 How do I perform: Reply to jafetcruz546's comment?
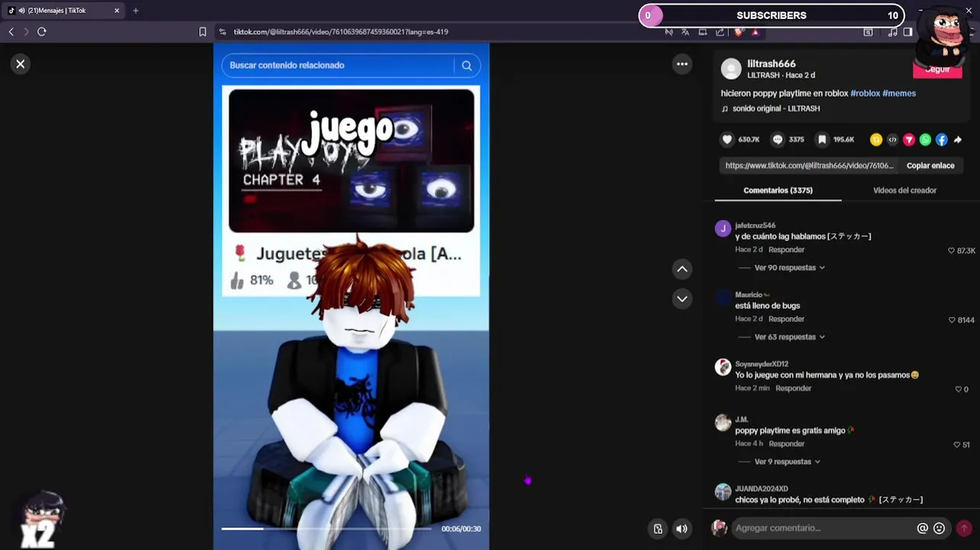786,251
